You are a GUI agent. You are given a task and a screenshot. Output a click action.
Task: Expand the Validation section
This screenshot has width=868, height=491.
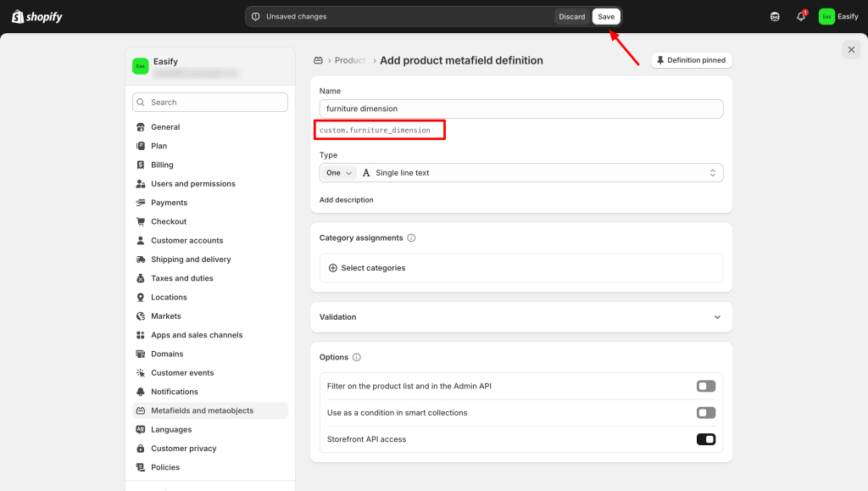(x=716, y=317)
